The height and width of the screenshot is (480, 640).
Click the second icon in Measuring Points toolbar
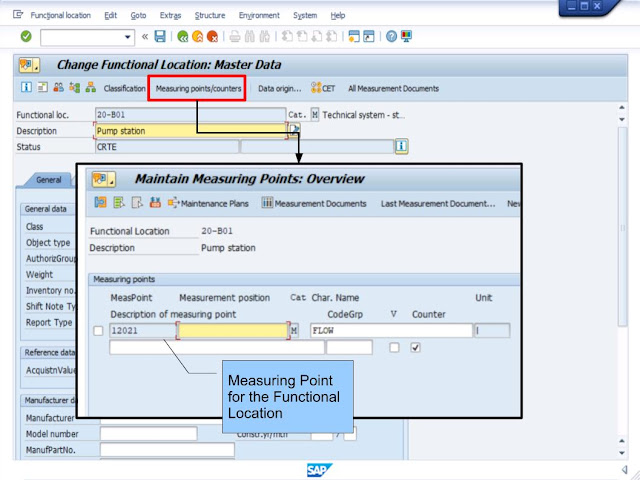pos(119,202)
